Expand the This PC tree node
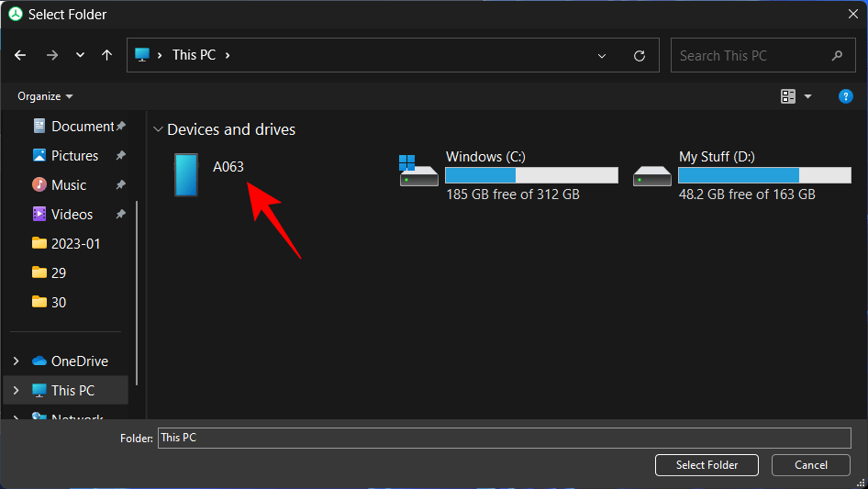The width and height of the screenshot is (868, 489). click(x=16, y=391)
